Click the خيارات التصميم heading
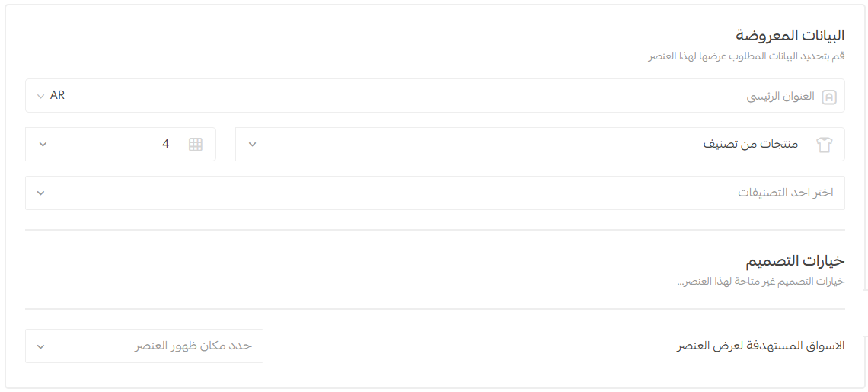The image size is (868, 392). pyautogui.click(x=795, y=261)
